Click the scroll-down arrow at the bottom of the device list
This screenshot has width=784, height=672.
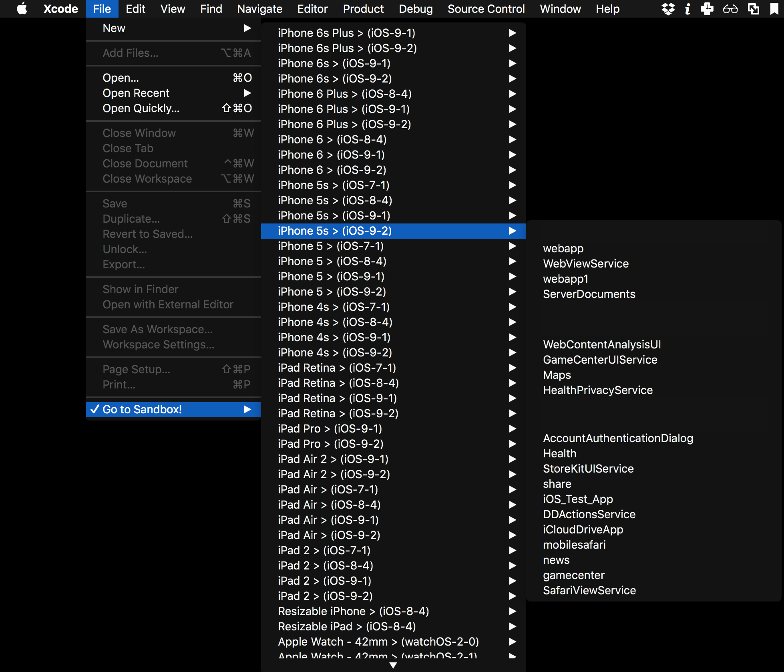coord(393,665)
